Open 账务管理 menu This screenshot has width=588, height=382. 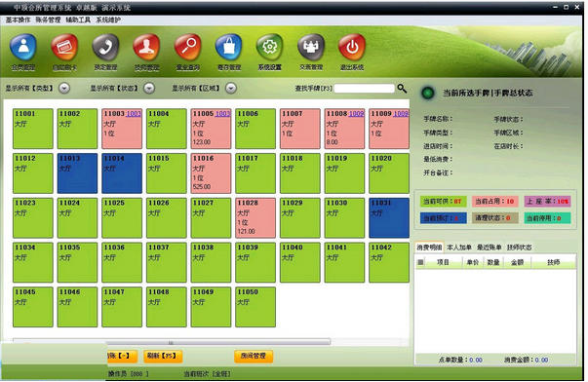(48, 19)
